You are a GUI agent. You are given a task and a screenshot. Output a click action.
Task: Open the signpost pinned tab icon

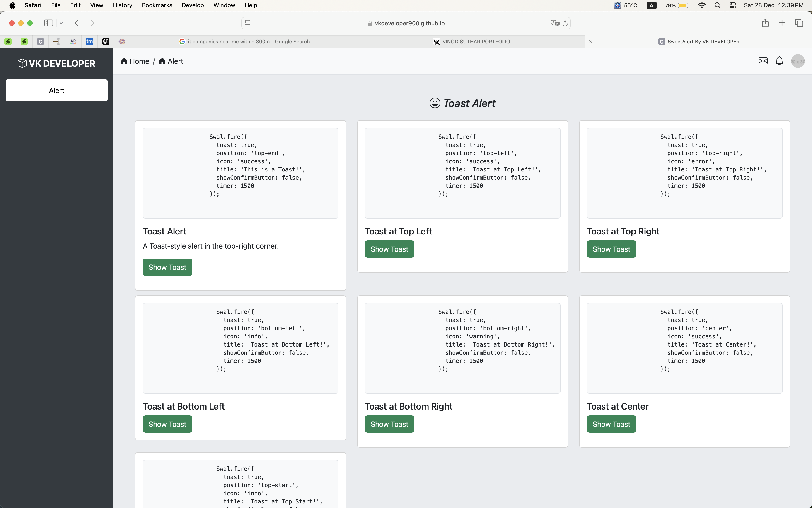pos(57,41)
